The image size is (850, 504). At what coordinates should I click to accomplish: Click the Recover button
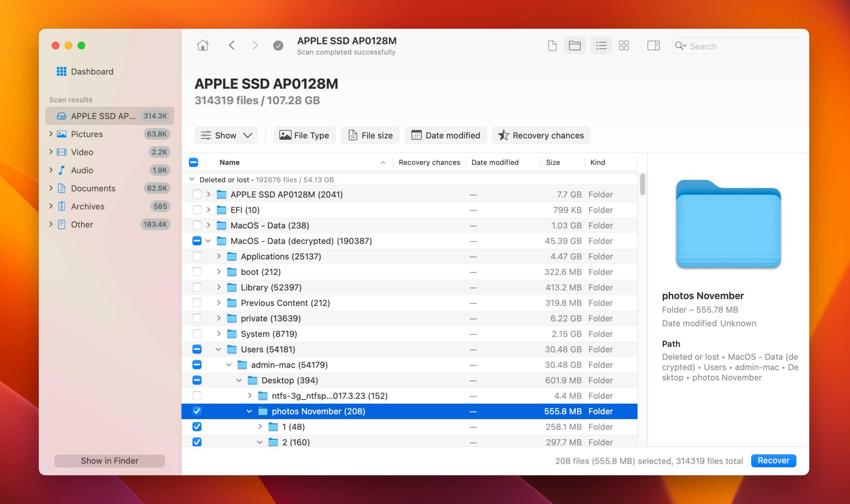pyautogui.click(x=773, y=461)
